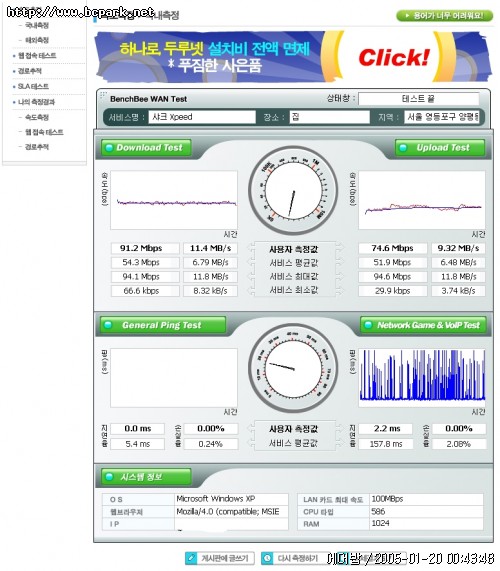The image size is (500, 571).
Task: Click upload average 51.9 Mbps
Action: [x=393, y=263]
